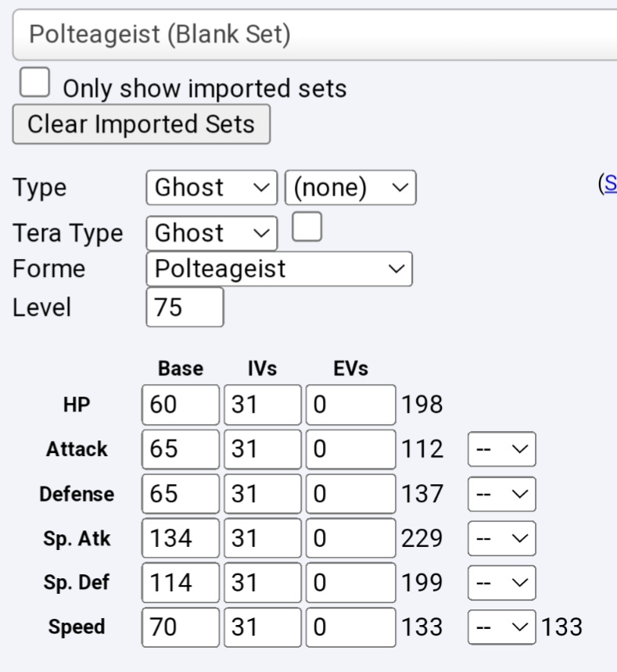The height and width of the screenshot is (672, 617).
Task: Click the Speed IVs field
Action: coord(262,628)
